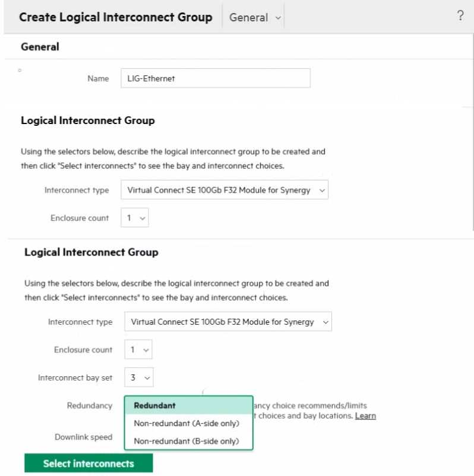This screenshot has height=476, width=474.
Task: Click the Name field containing LIG-Ethernet
Action: tap(215, 78)
